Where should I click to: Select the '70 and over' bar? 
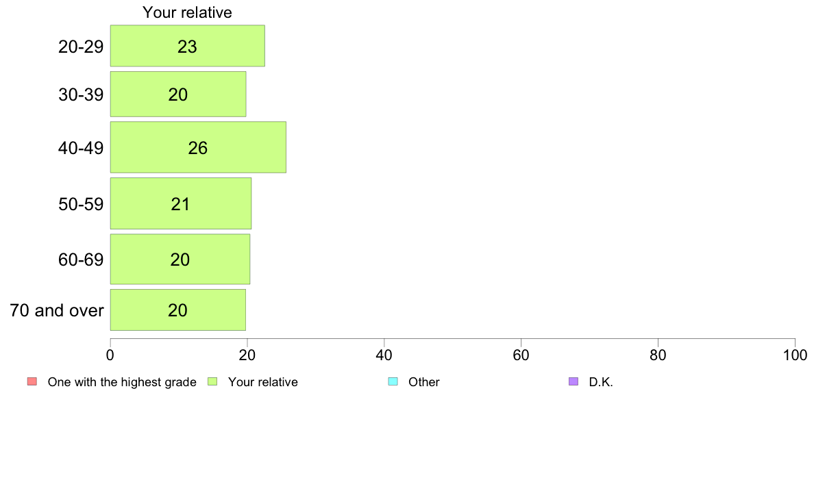pos(177,310)
